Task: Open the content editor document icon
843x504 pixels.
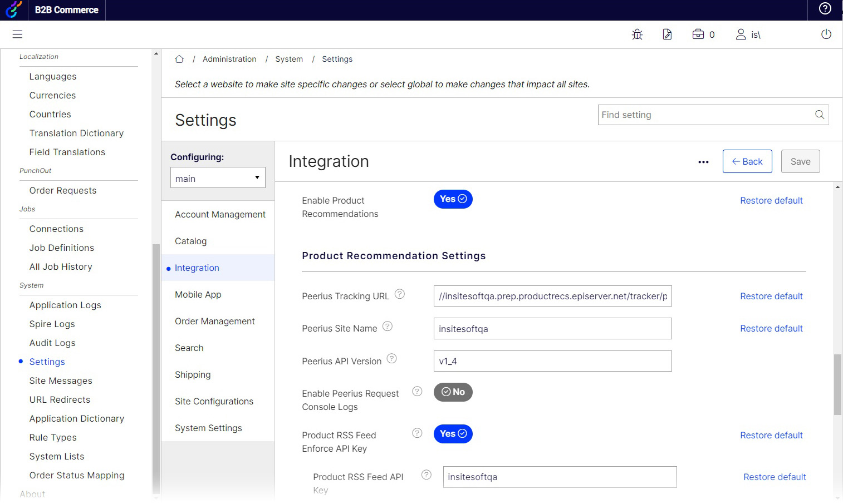Action: pos(667,34)
